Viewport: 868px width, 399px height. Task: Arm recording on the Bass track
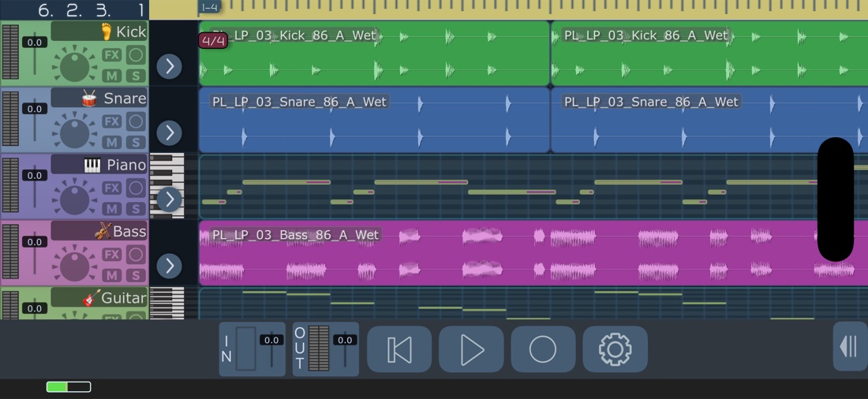[x=136, y=254]
